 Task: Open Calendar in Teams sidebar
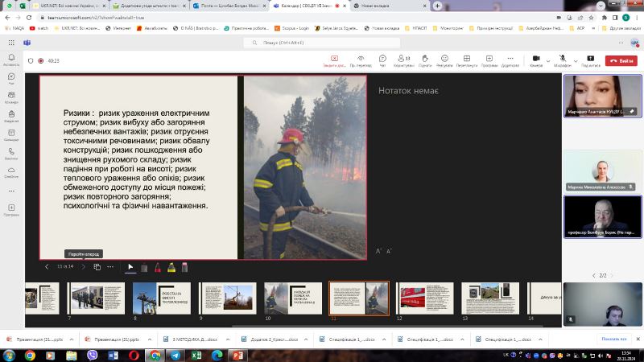click(11, 135)
